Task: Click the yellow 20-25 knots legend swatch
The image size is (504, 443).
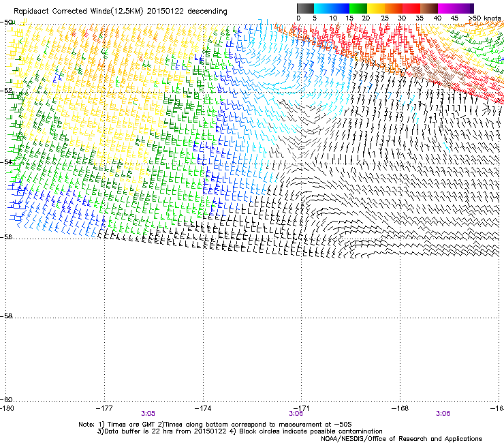Action: point(376,8)
